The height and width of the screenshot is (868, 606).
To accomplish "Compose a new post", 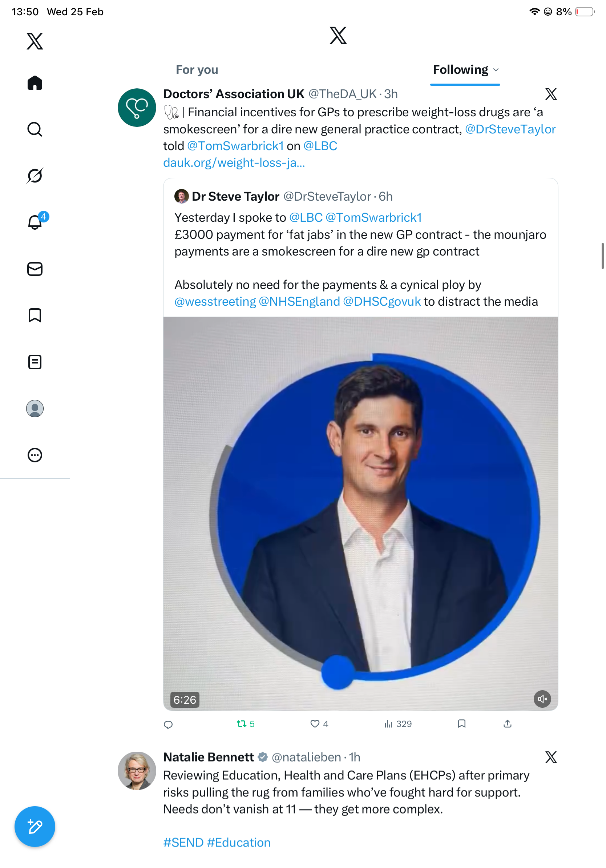I will pos(35,827).
